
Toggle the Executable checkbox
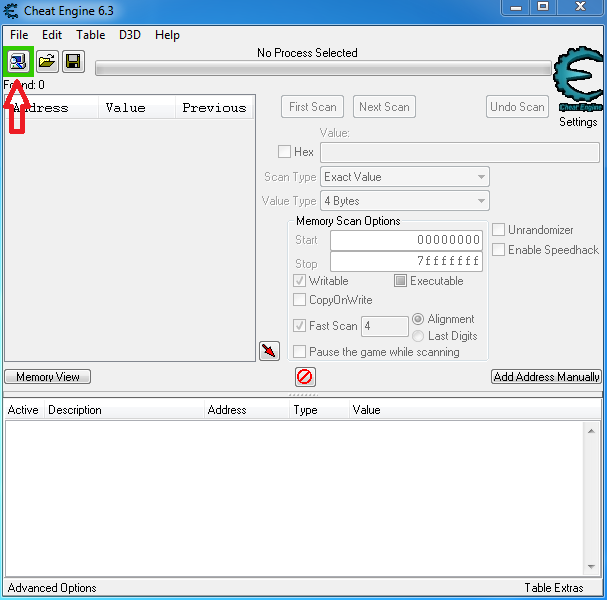tap(400, 281)
